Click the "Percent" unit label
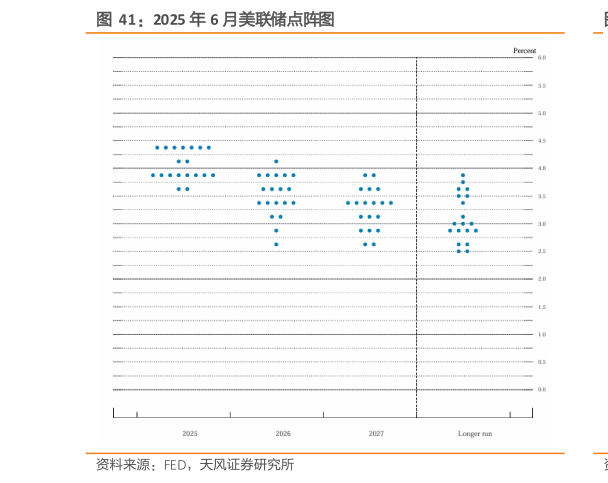The height and width of the screenshot is (483, 608). pyautogui.click(x=524, y=50)
